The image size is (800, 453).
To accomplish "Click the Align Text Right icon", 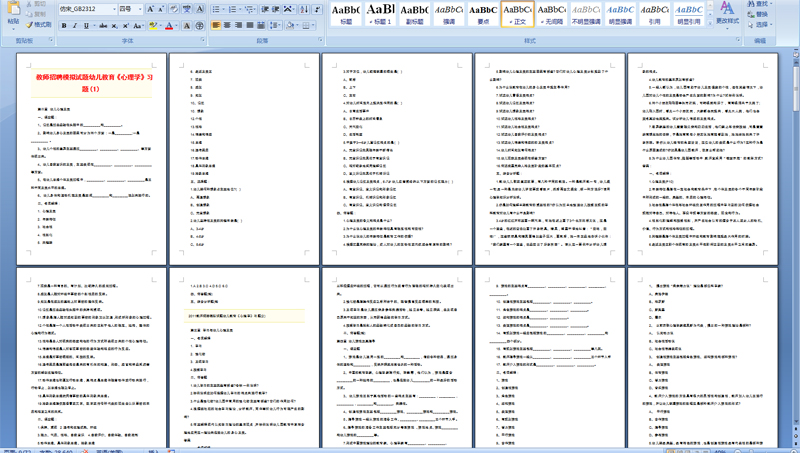I will pos(238,25).
